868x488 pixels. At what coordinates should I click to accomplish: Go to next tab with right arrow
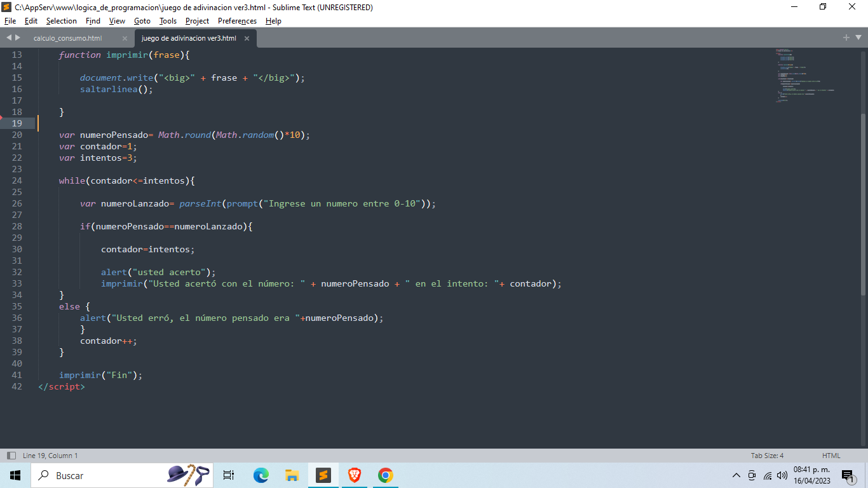tap(17, 38)
